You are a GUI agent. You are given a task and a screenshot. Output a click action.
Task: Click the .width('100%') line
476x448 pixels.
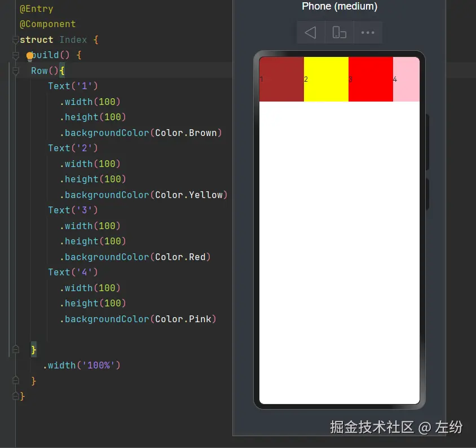click(x=81, y=365)
